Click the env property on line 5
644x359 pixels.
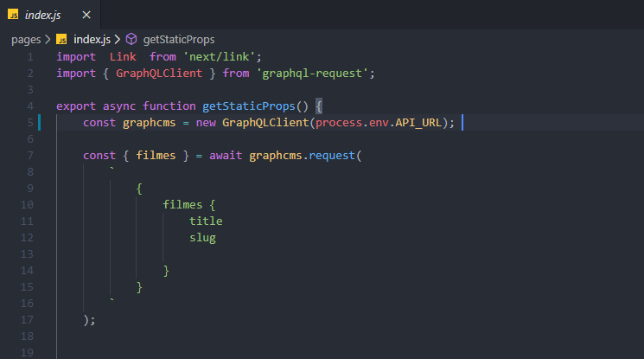click(379, 123)
